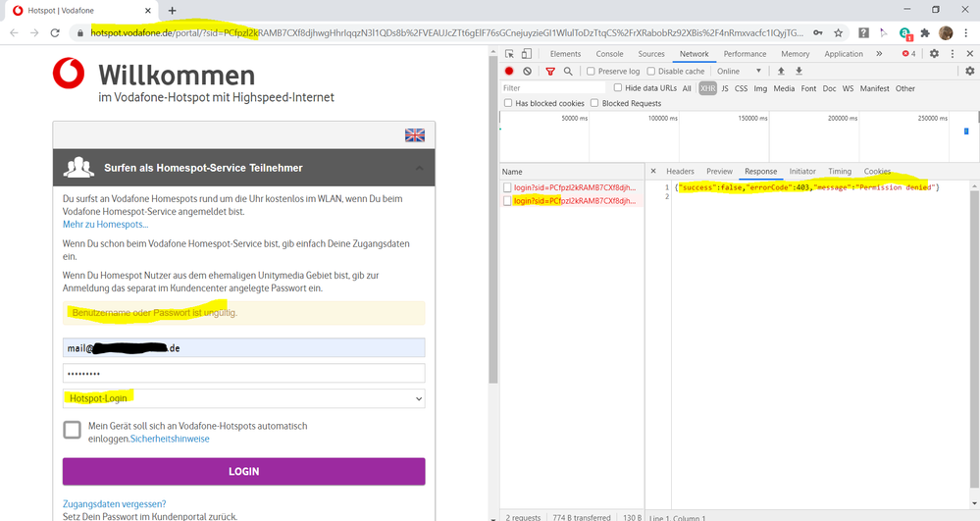980x521 pixels.
Task: Open the Performance tab
Action: tap(745, 54)
